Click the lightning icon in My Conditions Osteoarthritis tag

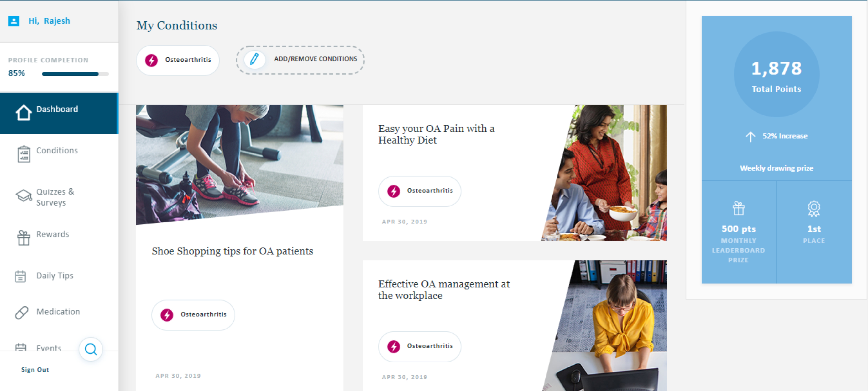[x=151, y=60]
